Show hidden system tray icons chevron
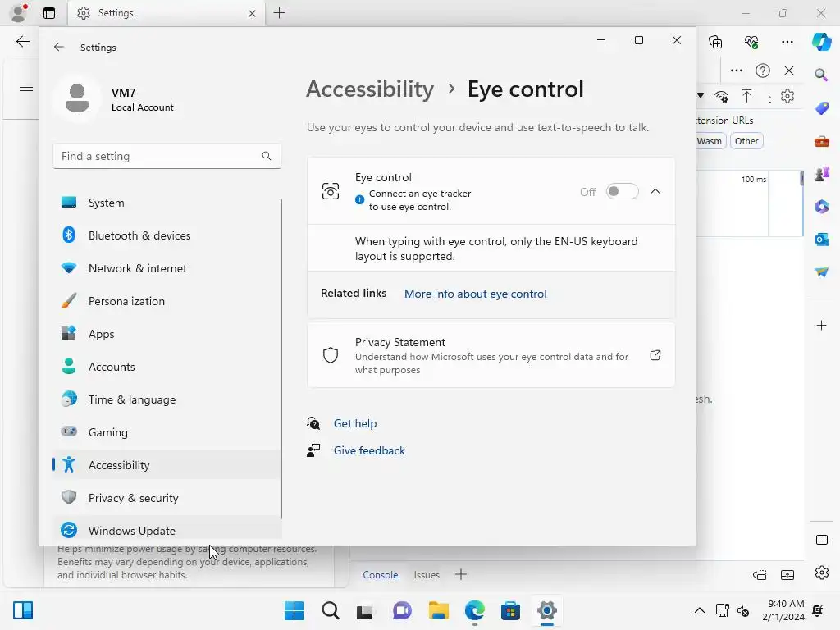The width and height of the screenshot is (840, 630). point(699,610)
